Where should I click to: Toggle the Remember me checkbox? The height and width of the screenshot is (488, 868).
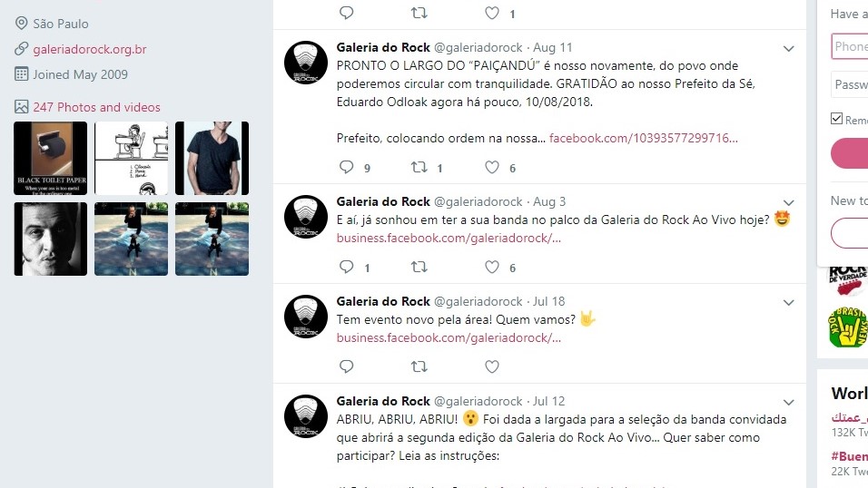(x=836, y=119)
